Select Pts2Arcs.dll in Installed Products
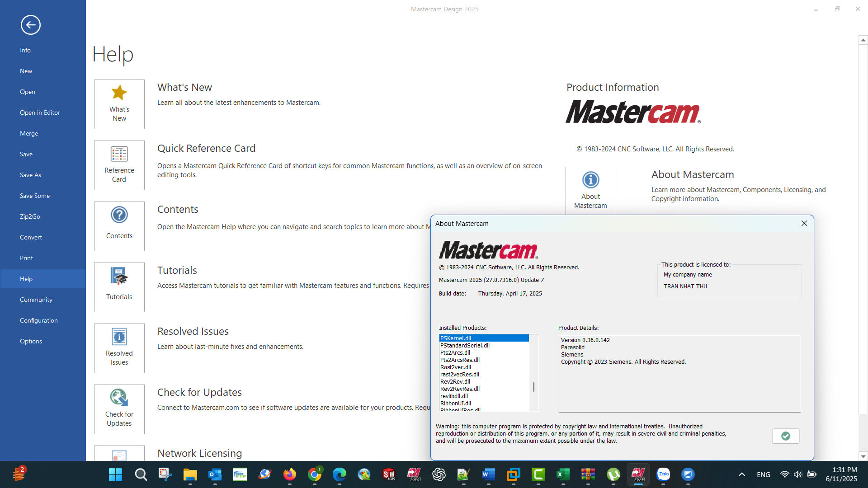Image resolution: width=868 pixels, height=488 pixels. click(x=455, y=352)
